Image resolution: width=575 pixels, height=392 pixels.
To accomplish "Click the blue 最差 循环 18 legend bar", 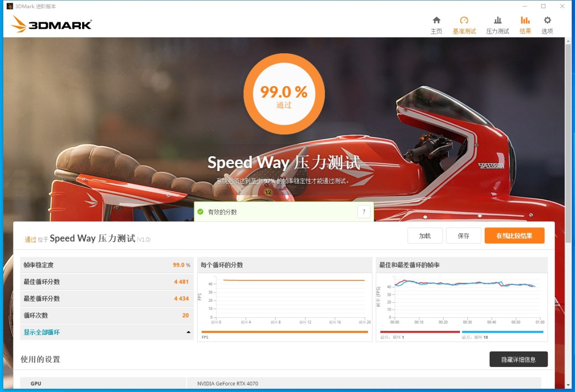I will (x=502, y=332).
